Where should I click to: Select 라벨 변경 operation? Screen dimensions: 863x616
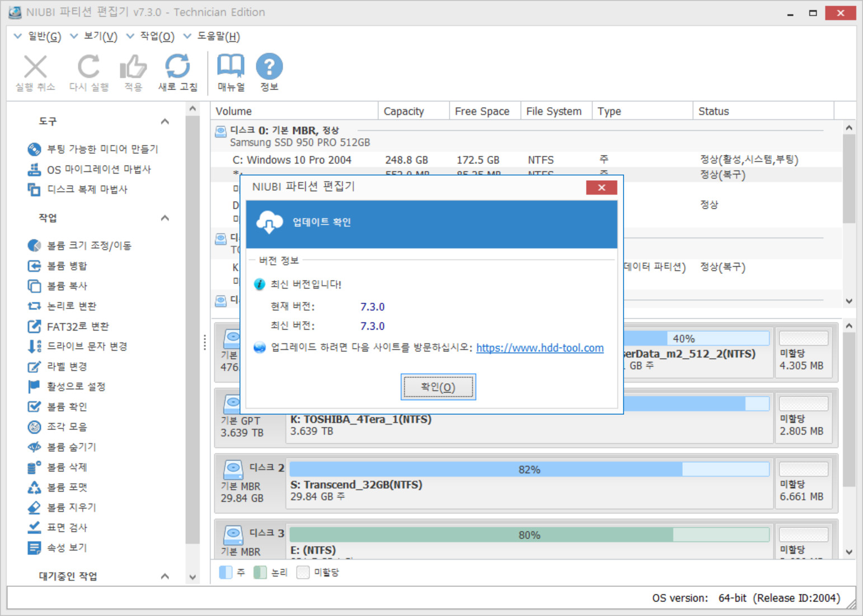[x=57, y=366]
